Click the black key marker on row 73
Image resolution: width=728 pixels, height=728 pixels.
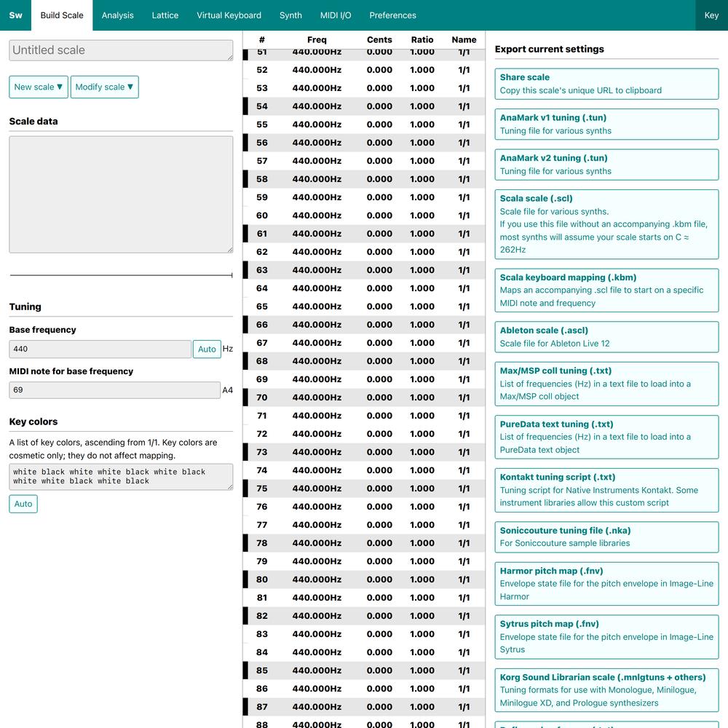[x=245, y=452]
